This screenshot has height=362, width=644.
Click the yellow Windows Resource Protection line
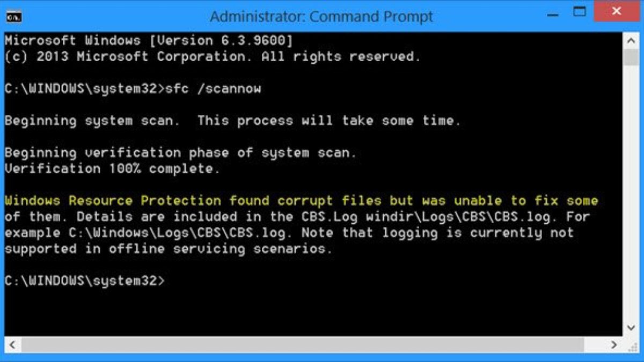[301, 201]
